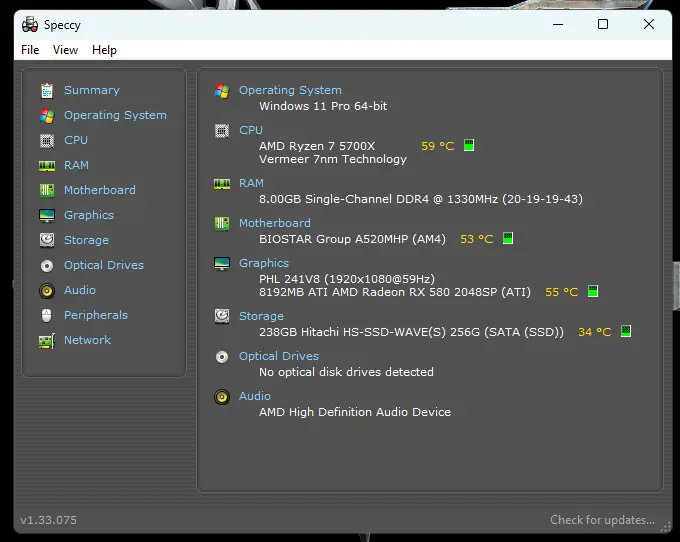Viewport: 680px width, 542px height.
Task: Click the RAM stick icon in sidebar
Action: tap(47, 166)
